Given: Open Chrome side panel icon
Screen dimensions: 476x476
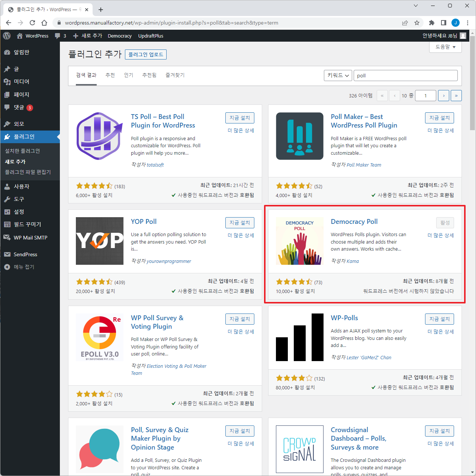Looking at the screenshot, I should [443, 23].
